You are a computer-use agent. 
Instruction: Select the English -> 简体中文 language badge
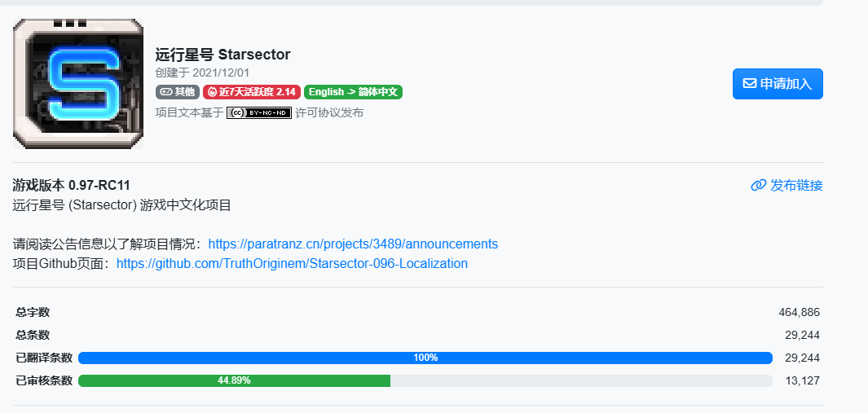click(x=353, y=92)
